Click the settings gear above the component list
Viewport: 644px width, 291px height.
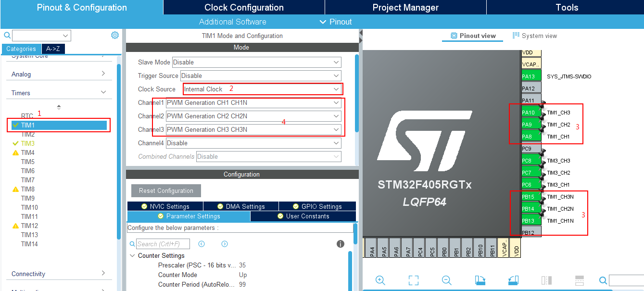[114, 35]
